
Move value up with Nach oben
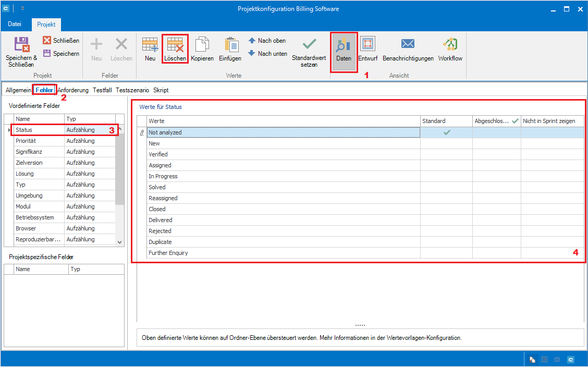point(267,41)
